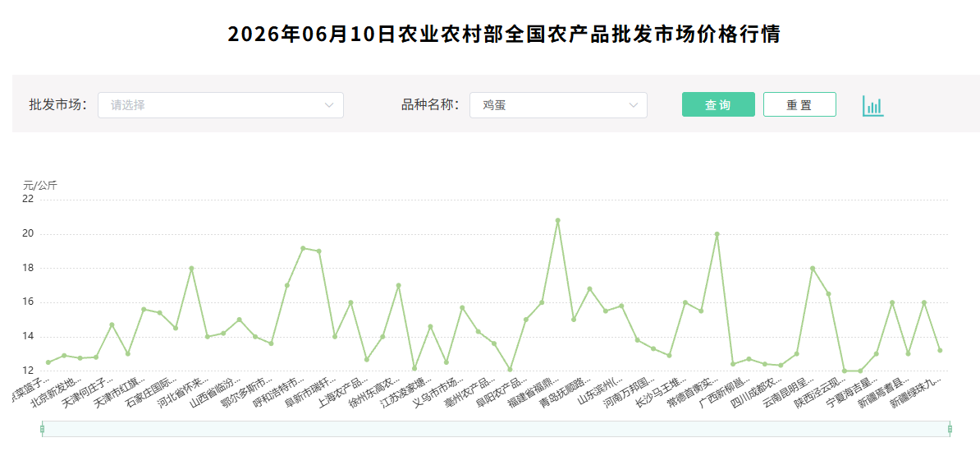The image size is (980, 456).
Task: Click the y-axis value 16
Action: pyautogui.click(x=28, y=302)
